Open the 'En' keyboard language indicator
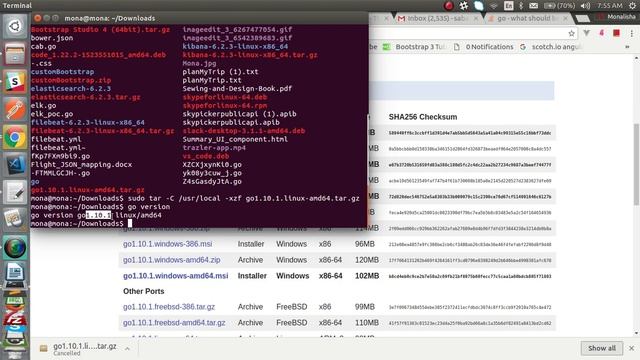The width and height of the screenshot is (640, 360). pyautogui.click(x=509, y=5)
